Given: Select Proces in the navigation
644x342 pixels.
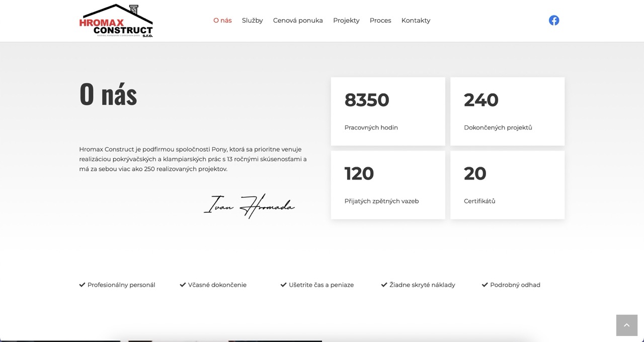Looking at the screenshot, I should point(380,21).
